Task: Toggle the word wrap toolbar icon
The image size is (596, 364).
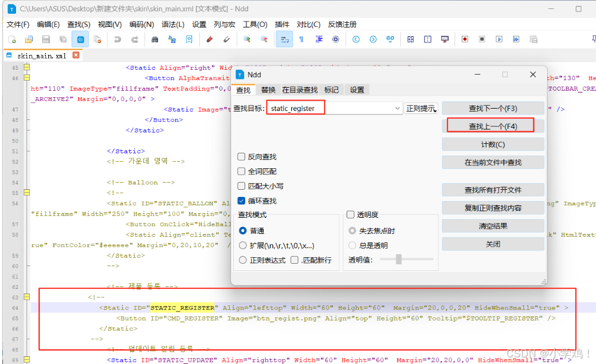Action: (285, 39)
